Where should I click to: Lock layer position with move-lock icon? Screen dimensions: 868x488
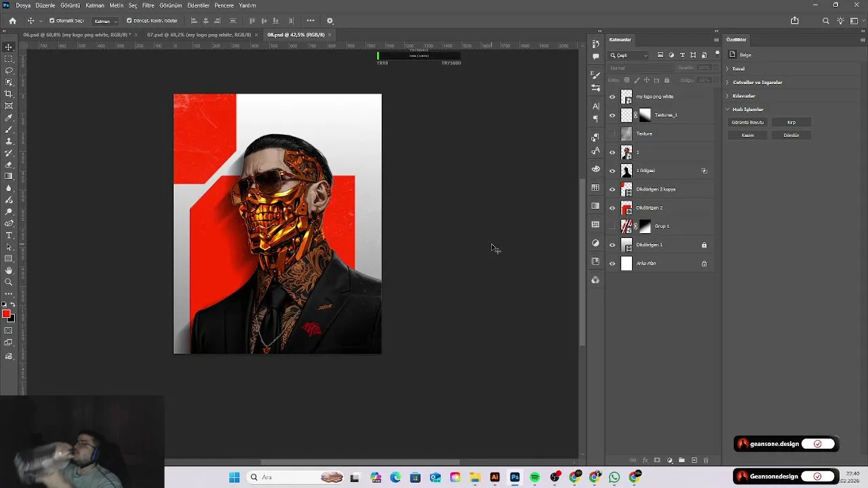coord(646,80)
